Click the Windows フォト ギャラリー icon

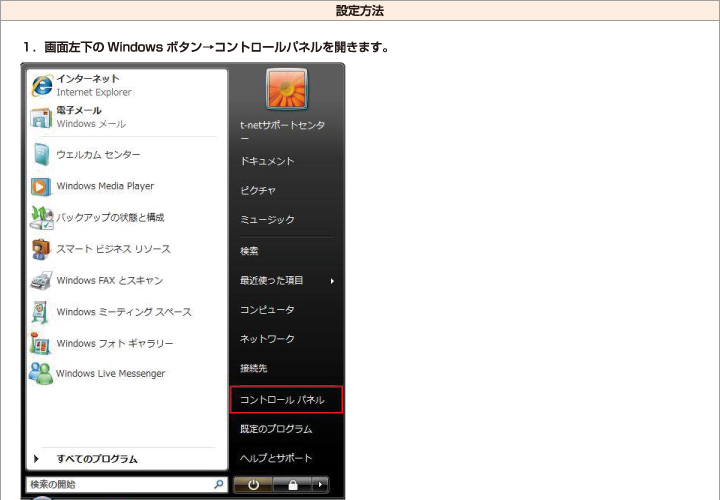tap(40, 343)
